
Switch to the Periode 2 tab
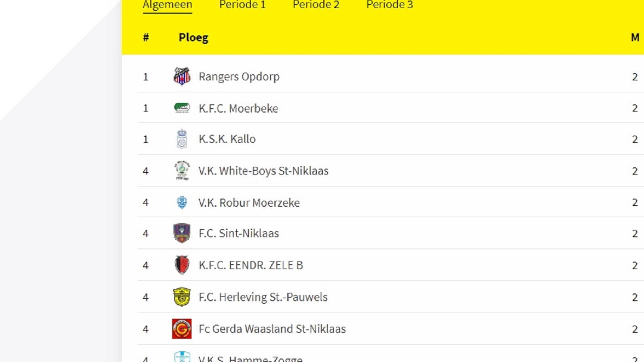(x=316, y=5)
